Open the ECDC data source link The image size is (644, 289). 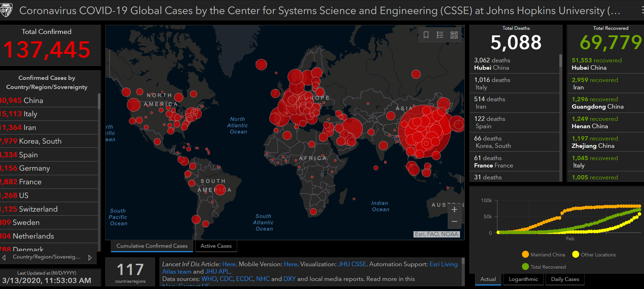tap(245, 279)
